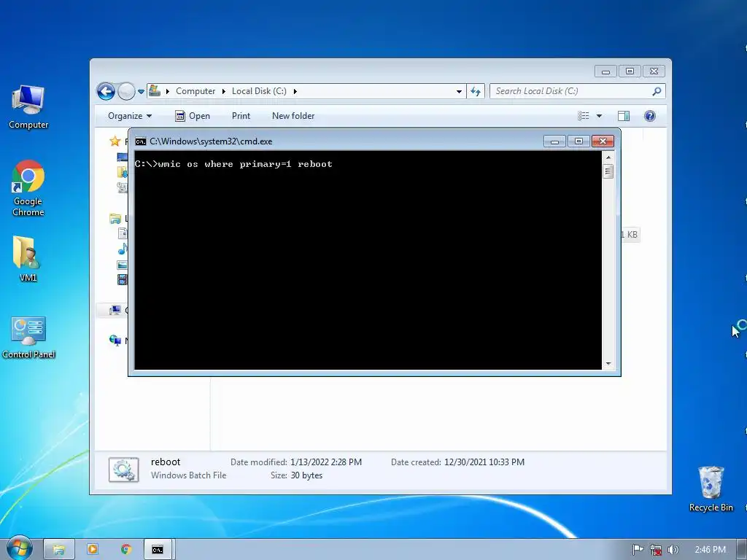The height and width of the screenshot is (560, 747).
Task: Select Libraries icon in navigation pane
Action: (x=115, y=219)
